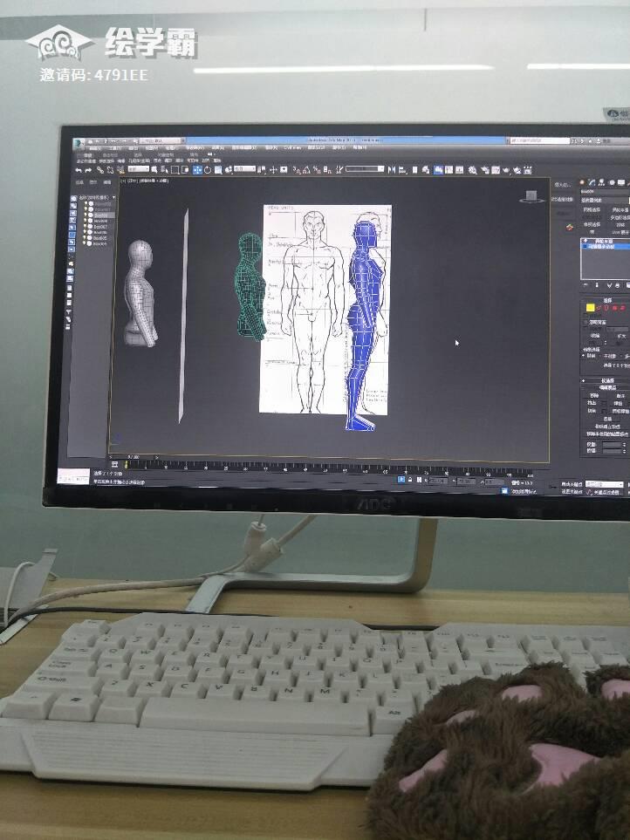Viewport: 630px width, 840px height.
Task: Click the Bind to Space Warp icon
Action: click(120, 170)
